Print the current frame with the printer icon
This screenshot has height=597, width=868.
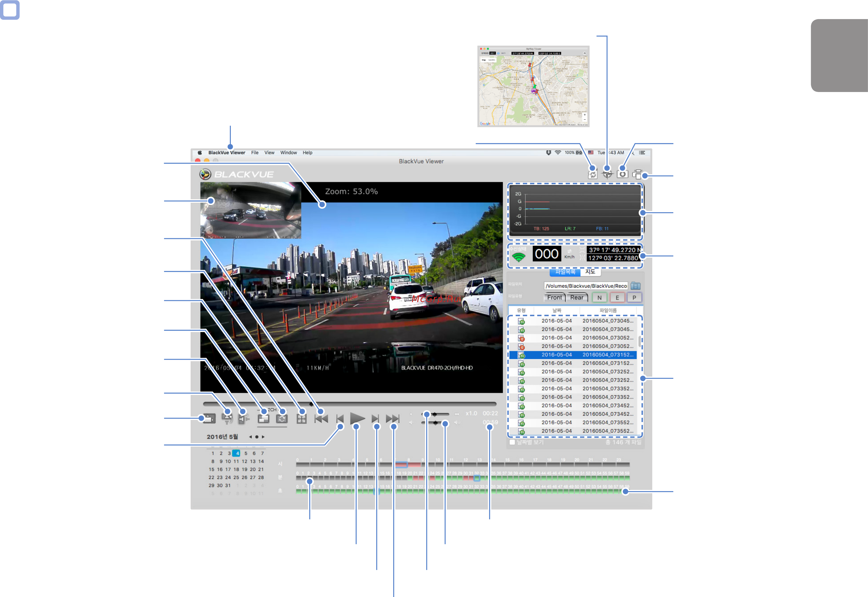[637, 174]
